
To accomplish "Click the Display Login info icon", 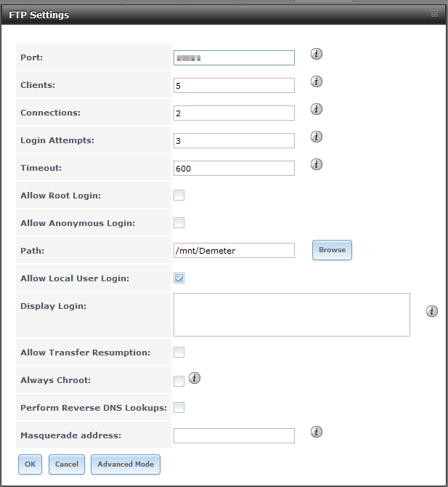I will tap(432, 311).
